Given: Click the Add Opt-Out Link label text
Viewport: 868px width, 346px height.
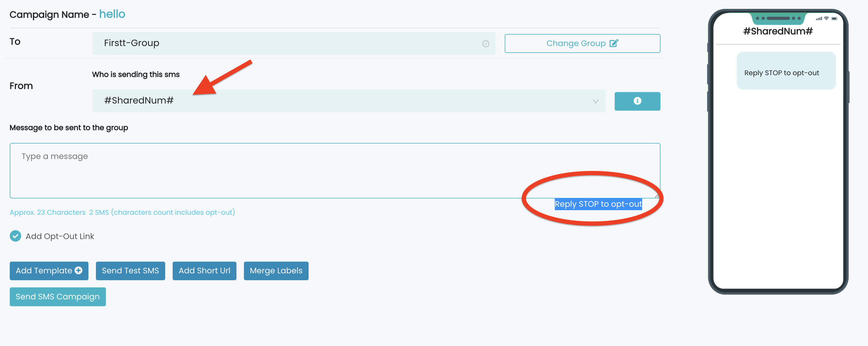Looking at the screenshot, I should pyautogui.click(x=60, y=236).
